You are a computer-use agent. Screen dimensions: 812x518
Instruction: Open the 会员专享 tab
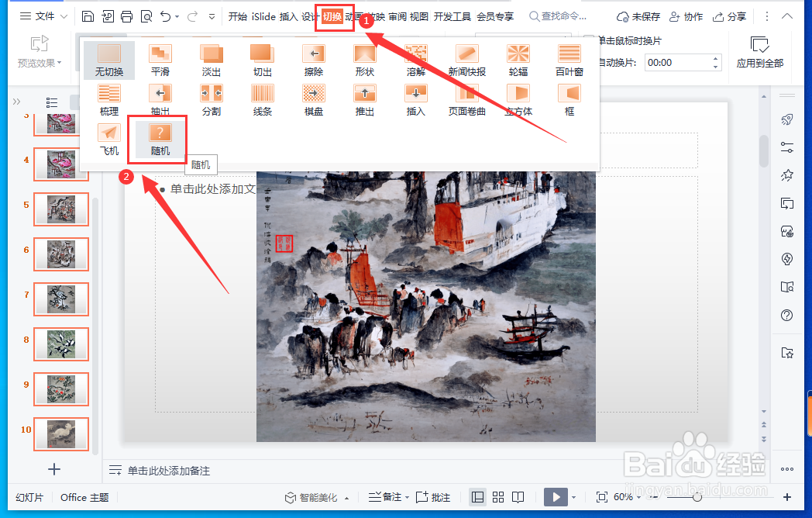[495, 16]
